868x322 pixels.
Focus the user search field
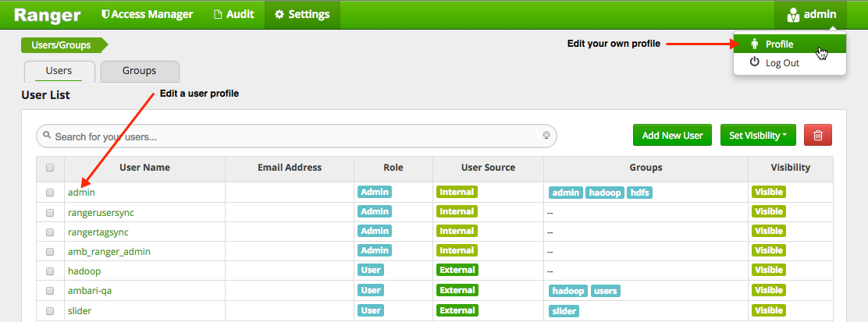coord(295,136)
